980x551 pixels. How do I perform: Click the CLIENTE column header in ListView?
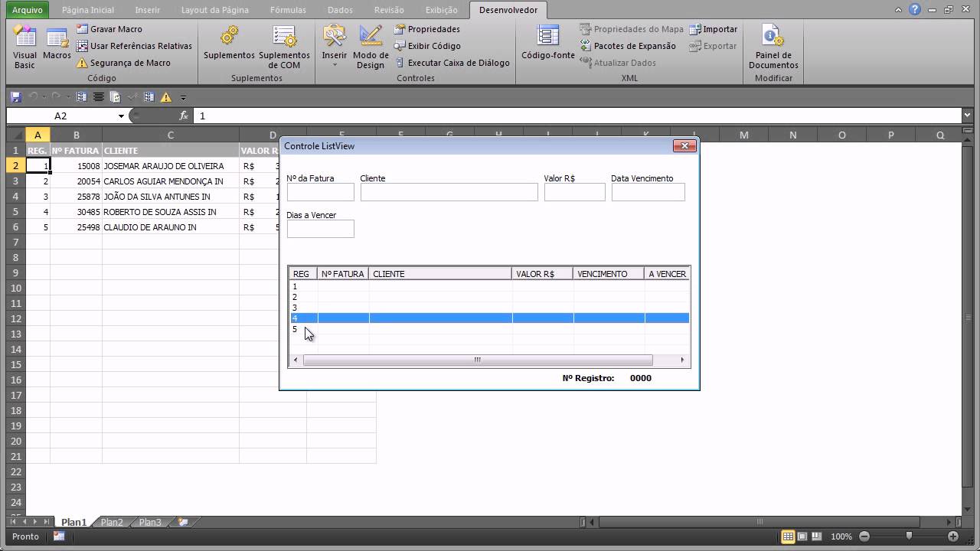pyautogui.click(x=440, y=273)
